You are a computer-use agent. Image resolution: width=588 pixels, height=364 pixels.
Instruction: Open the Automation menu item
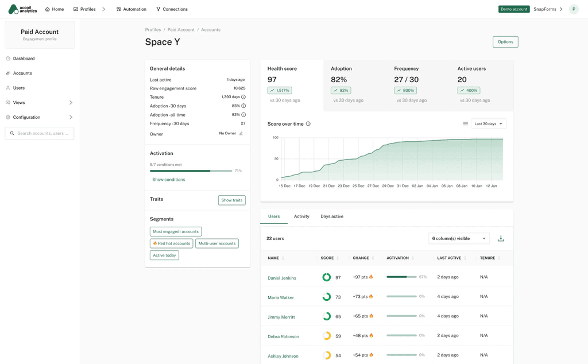coord(131,9)
